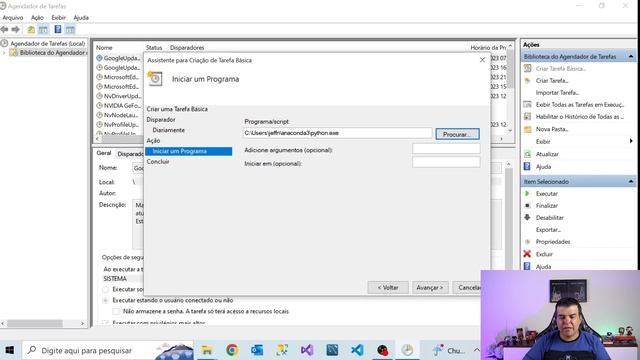Click the Desabilitar down-arrow icon
640x360 pixels.
coord(527,218)
